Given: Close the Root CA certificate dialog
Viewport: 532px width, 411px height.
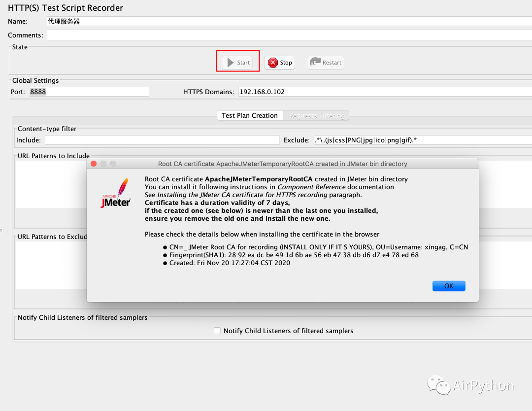Looking at the screenshot, I should (94, 164).
